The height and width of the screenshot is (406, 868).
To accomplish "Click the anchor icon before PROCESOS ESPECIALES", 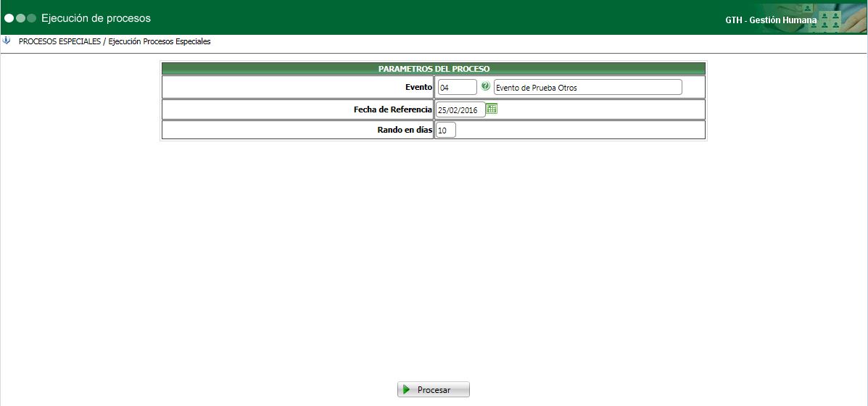I will 7,41.
